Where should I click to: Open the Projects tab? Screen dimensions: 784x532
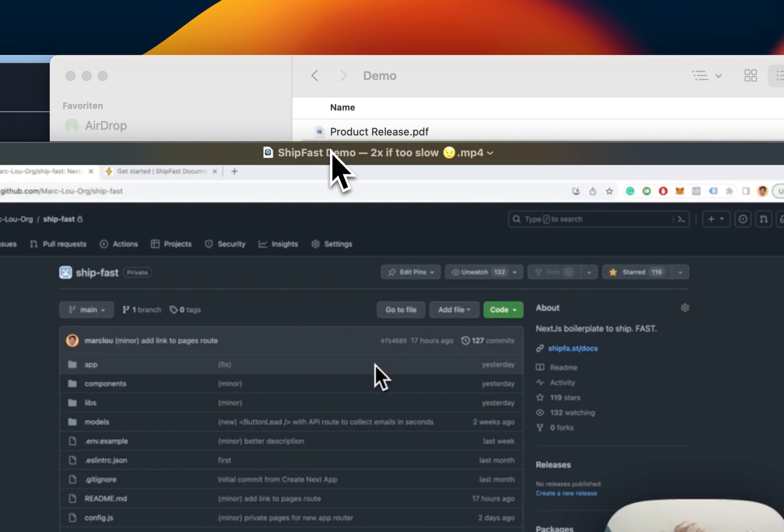[171, 244]
